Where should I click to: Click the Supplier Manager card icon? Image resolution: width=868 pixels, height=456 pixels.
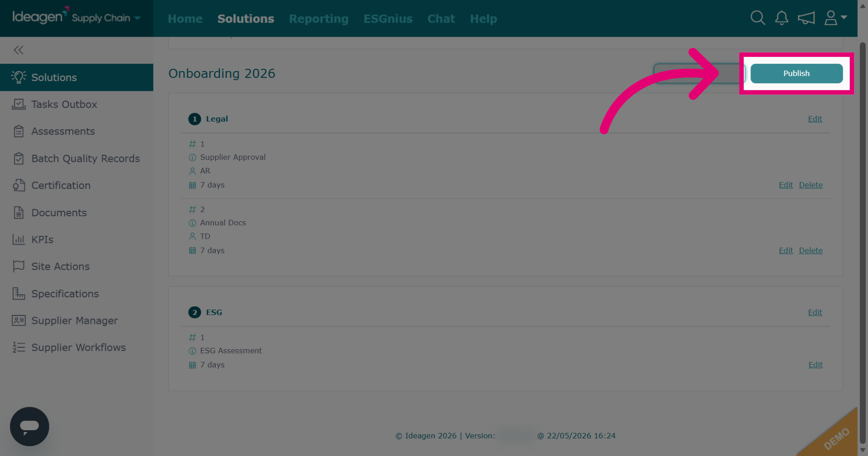tap(19, 320)
